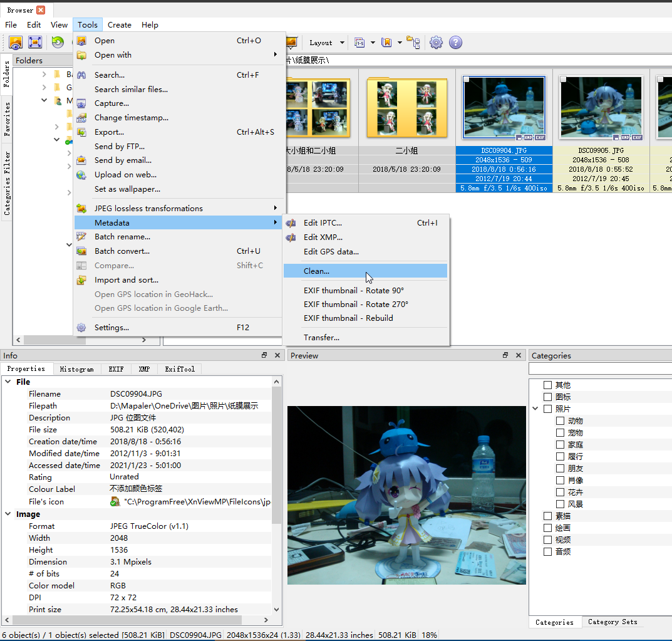Tick the 图标 category checkbox
The image size is (672, 641).
pos(548,397)
